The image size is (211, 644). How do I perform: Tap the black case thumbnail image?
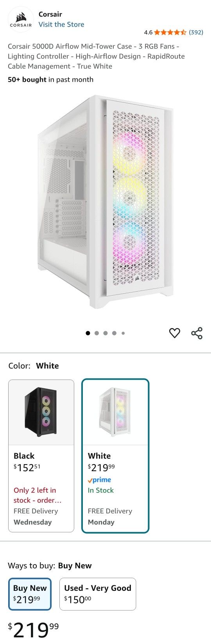pyautogui.click(x=41, y=412)
